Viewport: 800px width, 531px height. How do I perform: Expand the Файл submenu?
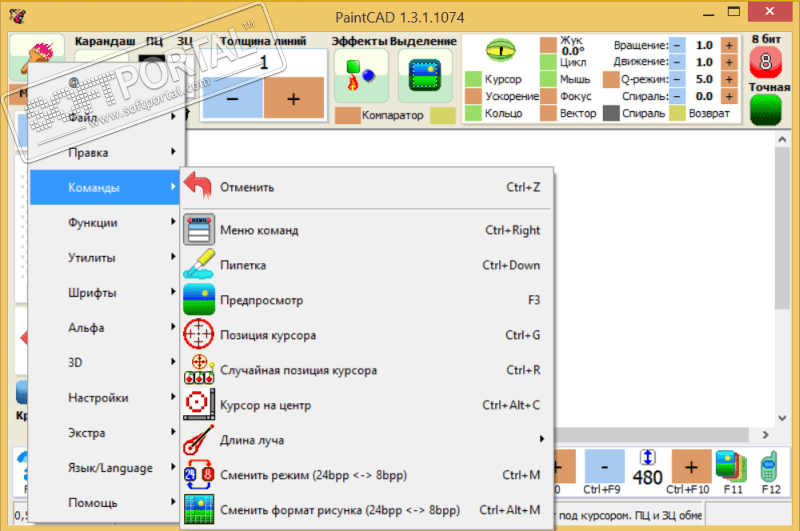(x=104, y=117)
